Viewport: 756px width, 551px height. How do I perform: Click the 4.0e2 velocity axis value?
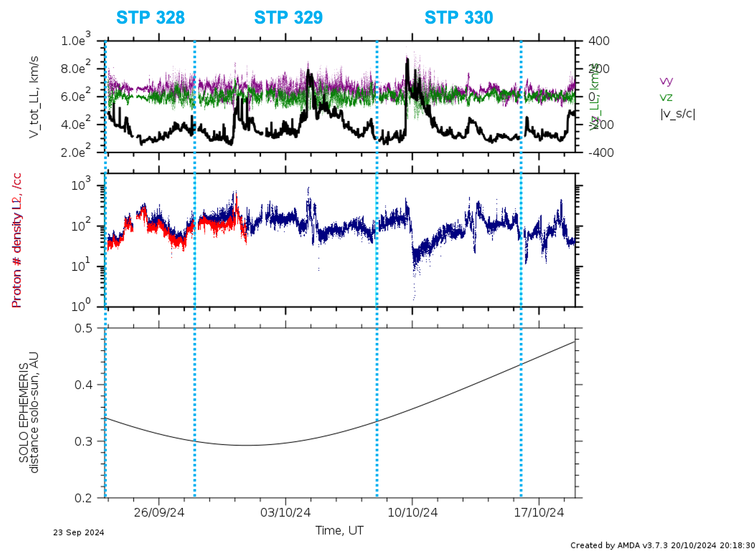76,123
